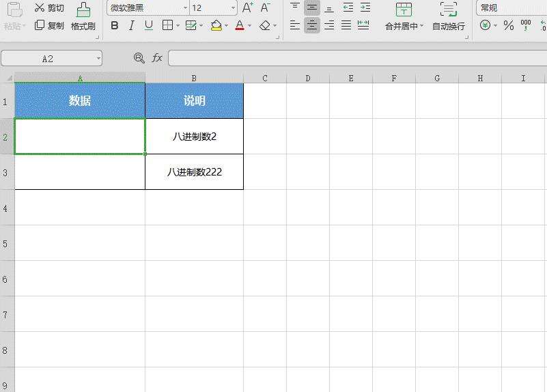The height and width of the screenshot is (392, 547).
Task: Toggle italic formatting
Action: tap(132, 25)
